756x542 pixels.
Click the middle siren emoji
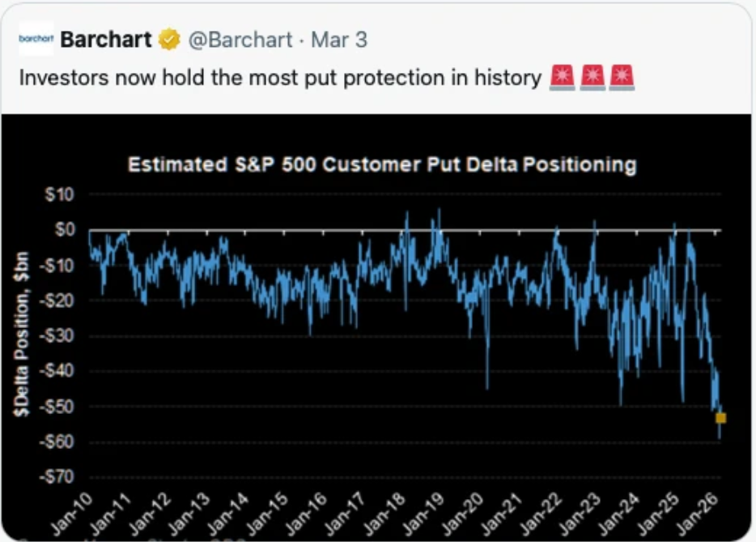592,78
